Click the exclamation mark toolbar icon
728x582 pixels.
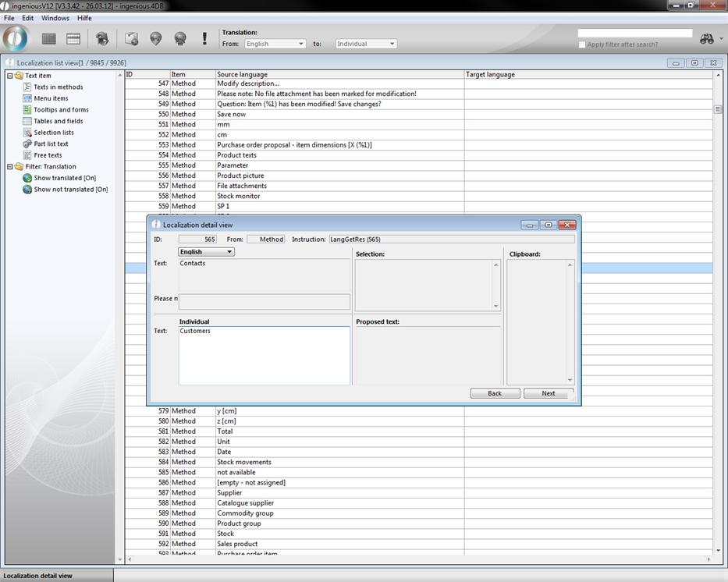204,38
